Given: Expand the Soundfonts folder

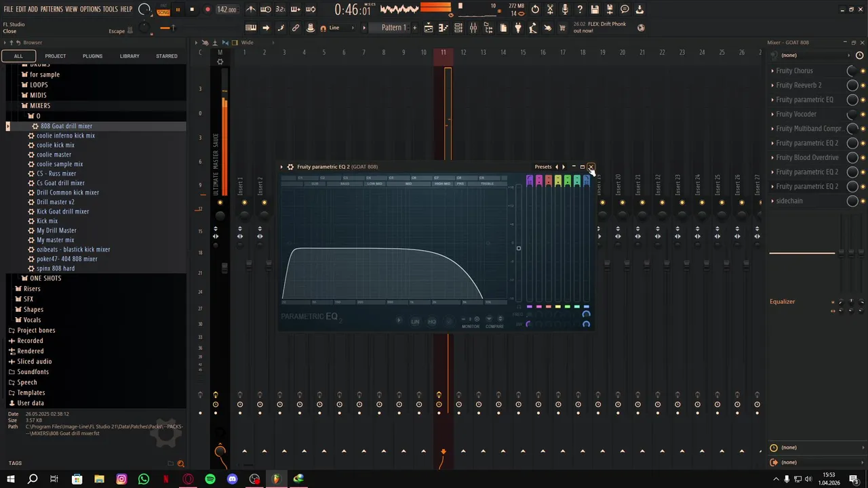Looking at the screenshot, I should tap(33, 372).
